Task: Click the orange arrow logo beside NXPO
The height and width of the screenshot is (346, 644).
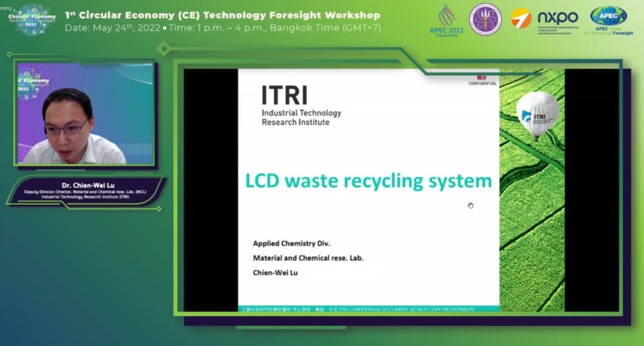Action: 521,18
